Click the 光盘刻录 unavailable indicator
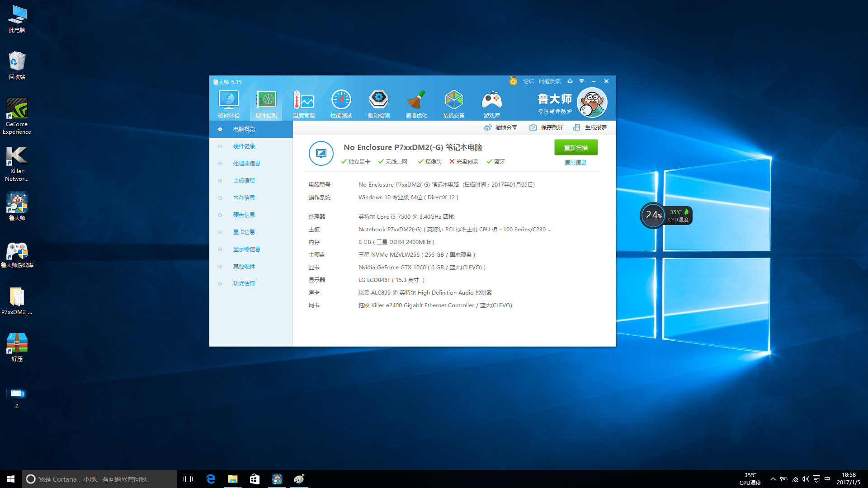This screenshot has height=488, width=868. coord(464,162)
